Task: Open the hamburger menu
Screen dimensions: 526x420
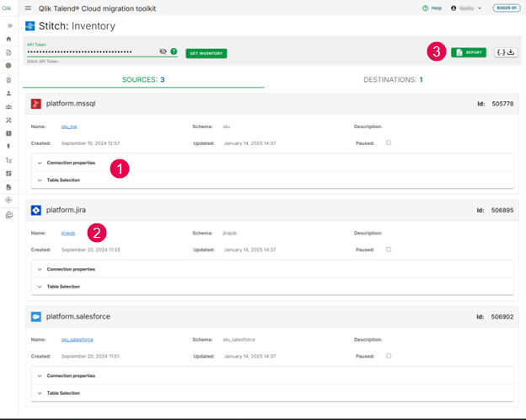Action: pos(28,8)
